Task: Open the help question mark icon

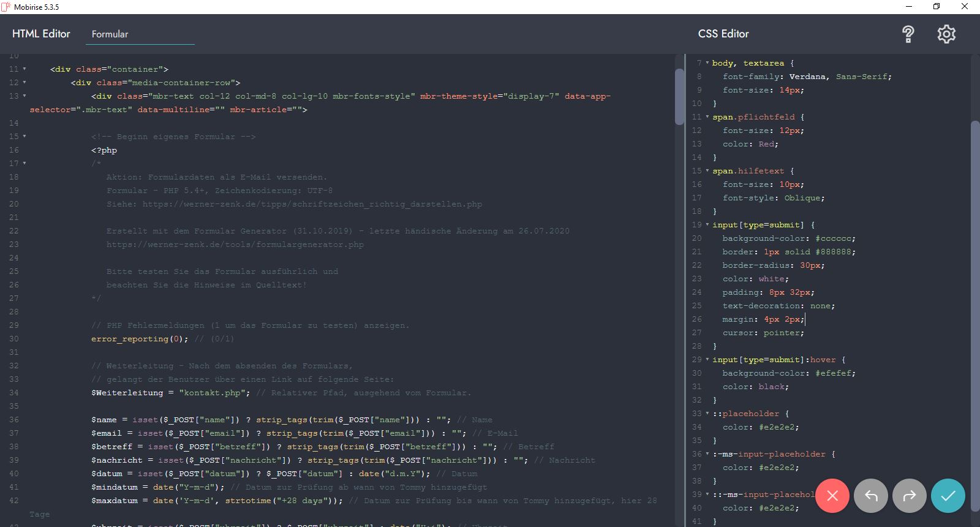Action: (908, 34)
